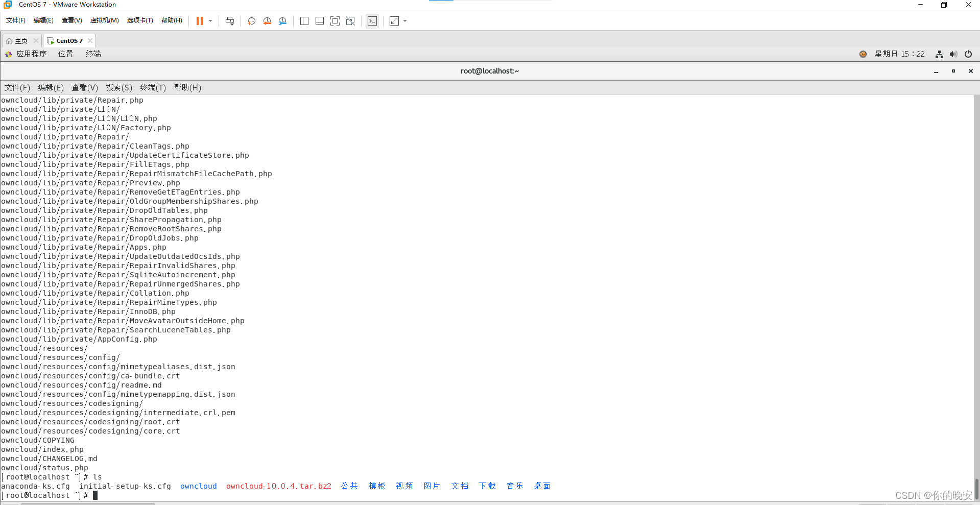The image size is (980, 505).
Task: Open the GNOME 终端 panel menu
Action: pyautogui.click(x=93, y=54)
